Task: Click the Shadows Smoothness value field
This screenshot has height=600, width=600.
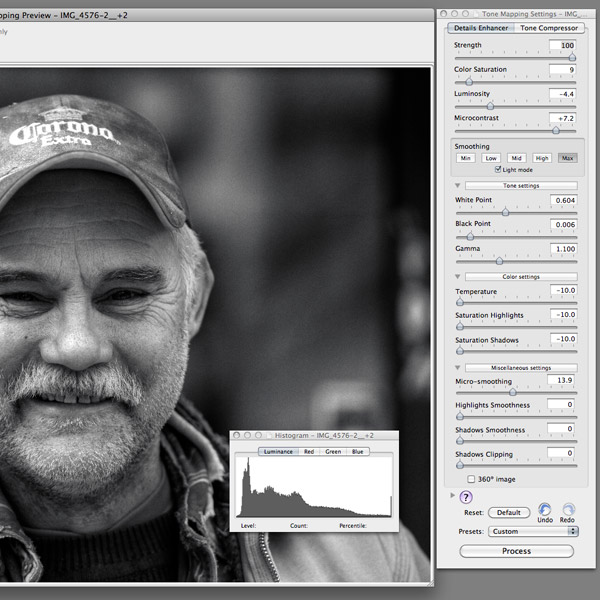Action: click(x=561, y=429)
